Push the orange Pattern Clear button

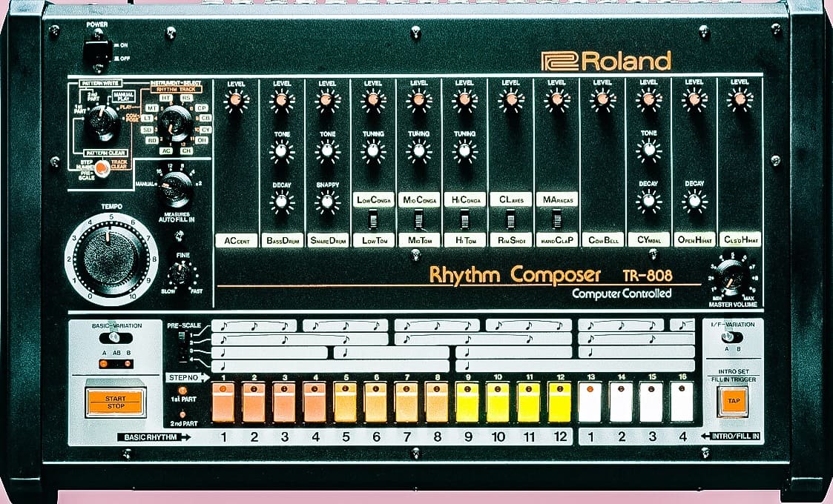point(101,168)
